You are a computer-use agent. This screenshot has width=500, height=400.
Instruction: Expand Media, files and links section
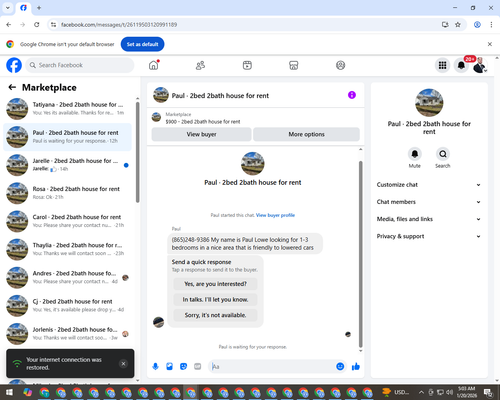click(429, 219)
